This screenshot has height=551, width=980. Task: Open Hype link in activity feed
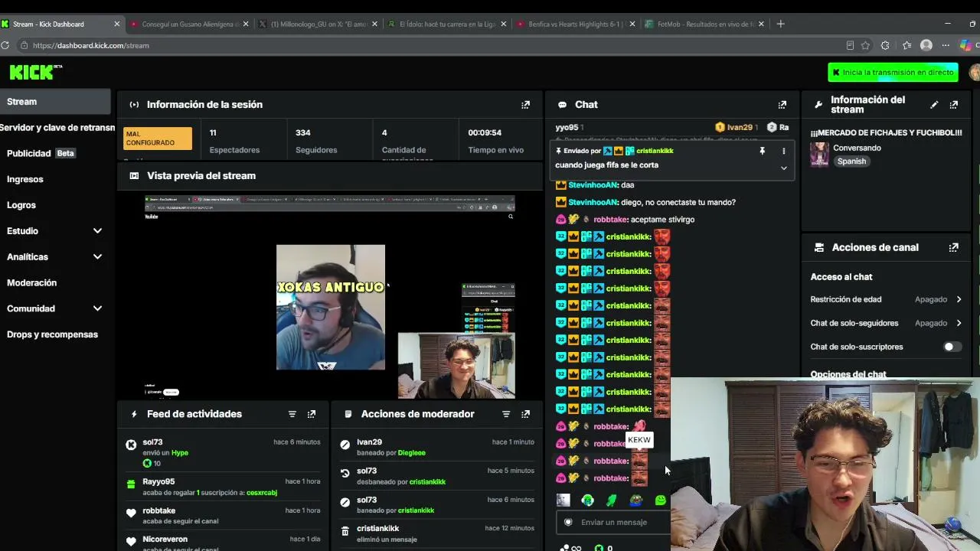click(180, 453)
